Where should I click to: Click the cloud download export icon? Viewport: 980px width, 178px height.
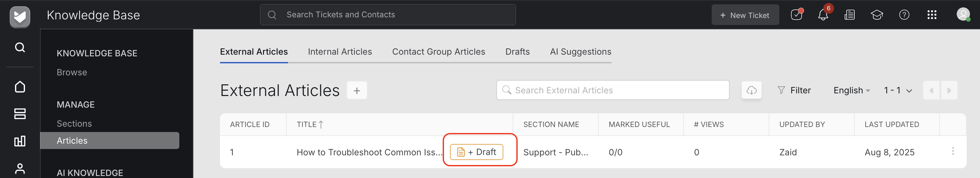751,90
